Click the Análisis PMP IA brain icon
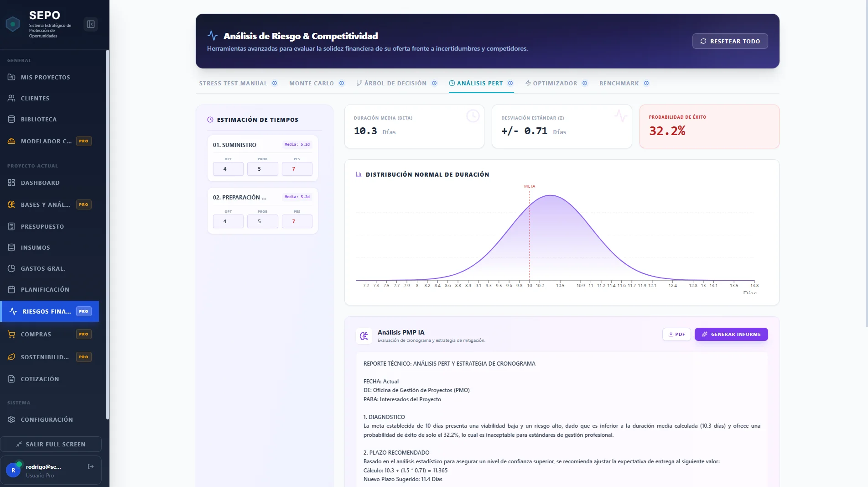 364,336
